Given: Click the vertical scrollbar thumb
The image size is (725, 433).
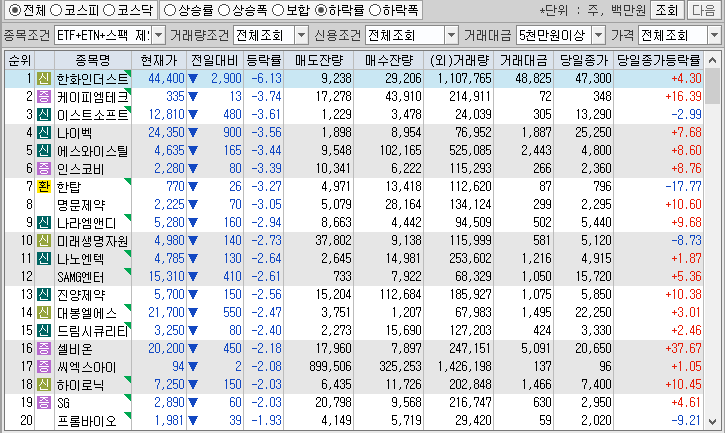Looking at the screenshot, I should coord(713,87).
